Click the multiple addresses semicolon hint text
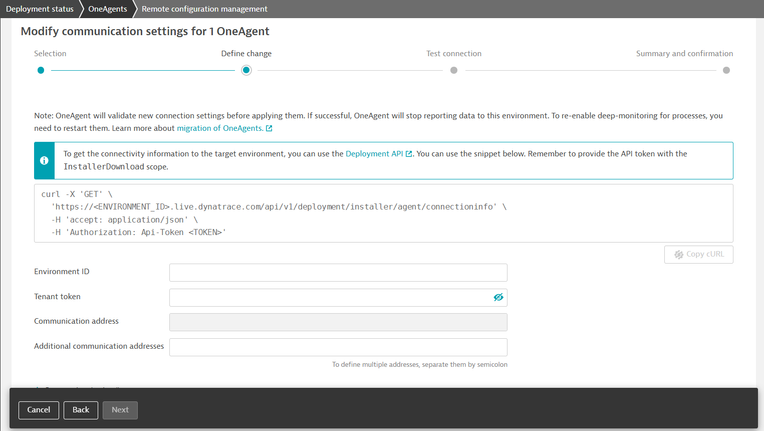 click(x=420, y=364)
